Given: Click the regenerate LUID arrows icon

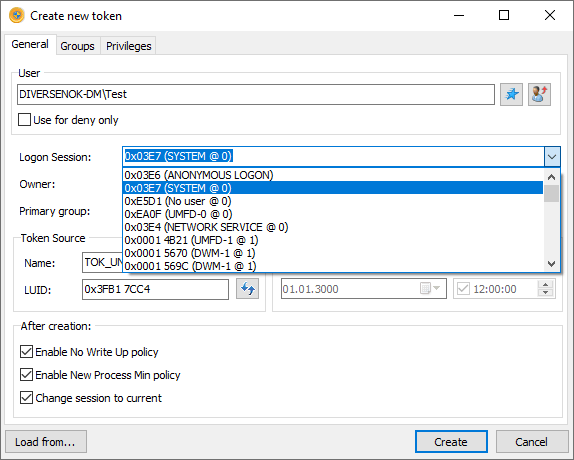Looking at the screenshot, I should [x=247, y=289].
